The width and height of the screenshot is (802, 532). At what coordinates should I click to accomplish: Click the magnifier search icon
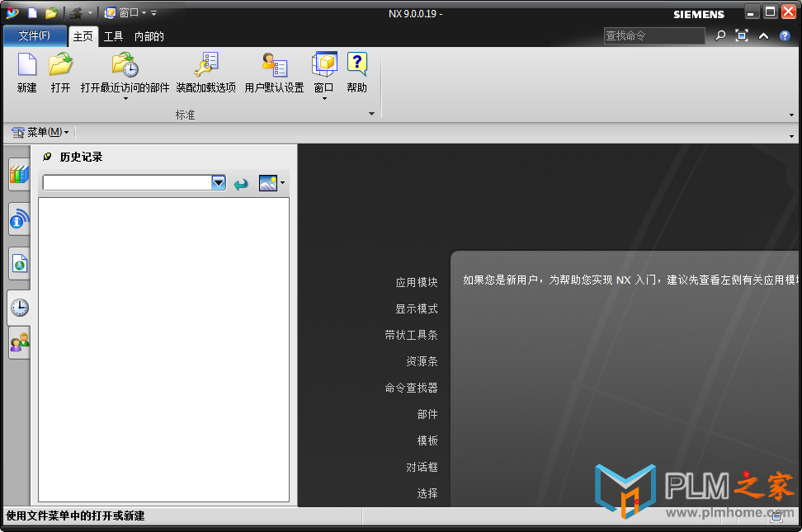(x=720, y=35)
